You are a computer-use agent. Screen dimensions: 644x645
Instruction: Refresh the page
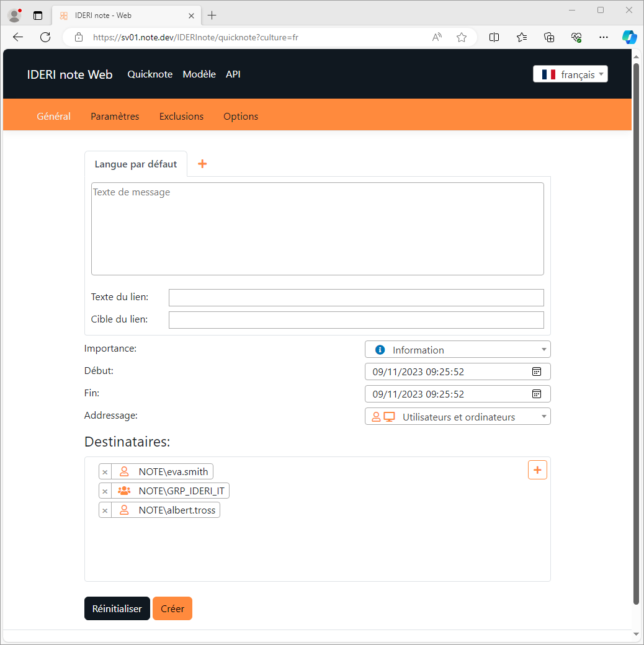pos(45,37)
